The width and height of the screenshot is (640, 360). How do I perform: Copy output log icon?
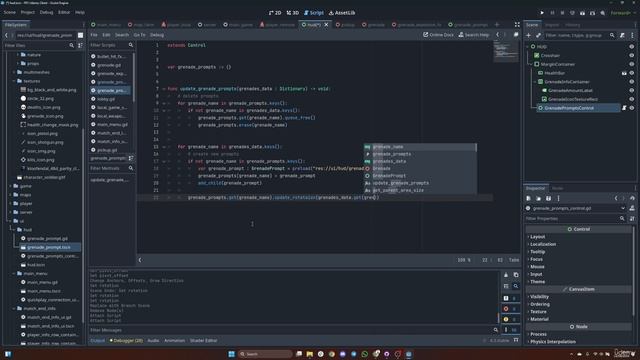[x=516, y=275]
